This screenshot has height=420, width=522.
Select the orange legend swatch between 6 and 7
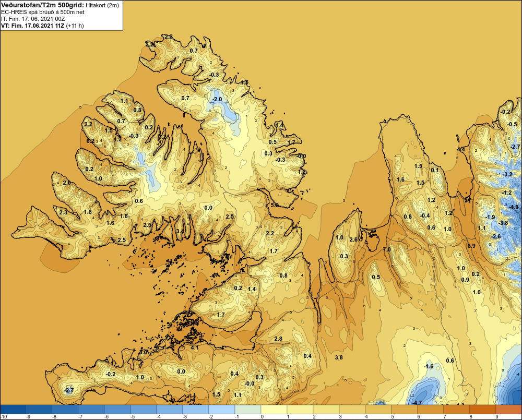[431, 409]
